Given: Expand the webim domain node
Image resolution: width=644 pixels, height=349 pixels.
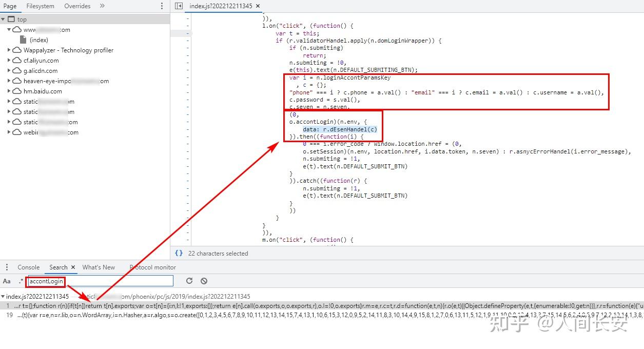Looking at the screenshot, I should (9, 132).
